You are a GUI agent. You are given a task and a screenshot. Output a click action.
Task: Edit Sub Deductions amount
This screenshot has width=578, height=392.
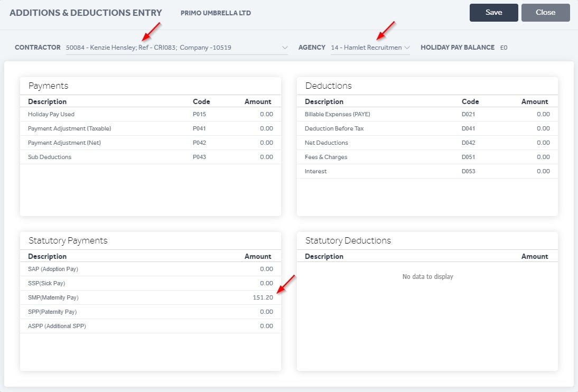coord(266,157)
